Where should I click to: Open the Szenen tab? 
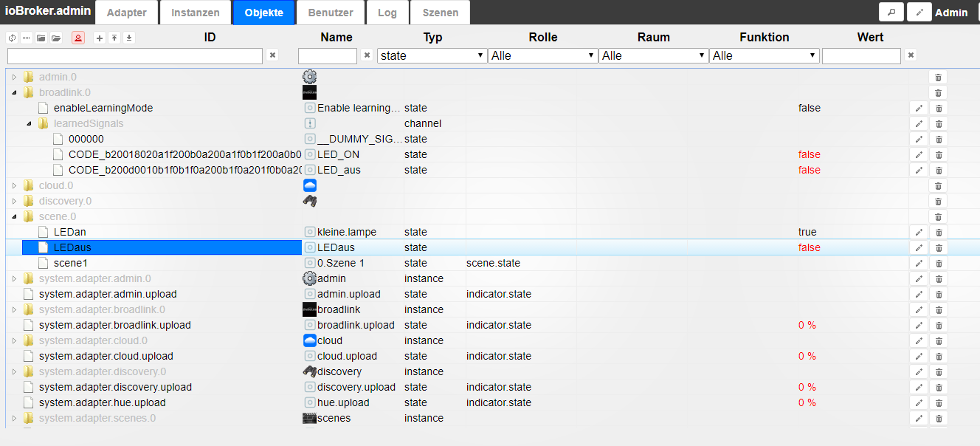pyautogui.click(x=441, y=13)
